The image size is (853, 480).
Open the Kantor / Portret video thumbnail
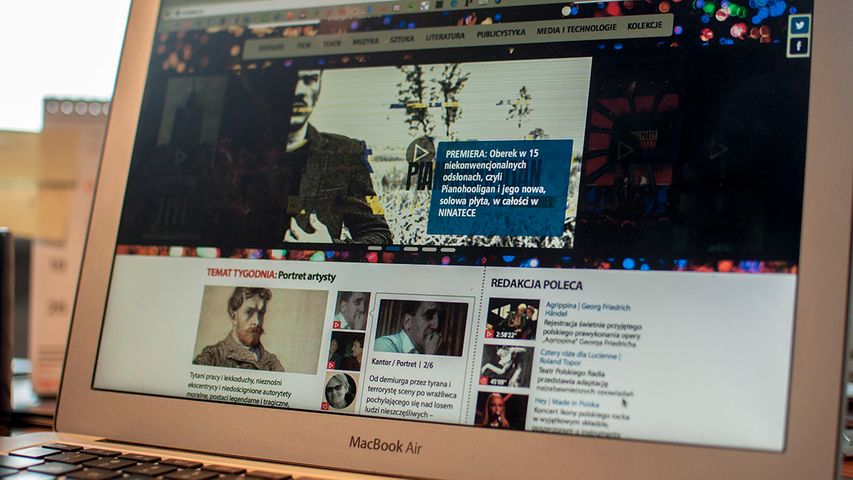[x=419, y=326]
